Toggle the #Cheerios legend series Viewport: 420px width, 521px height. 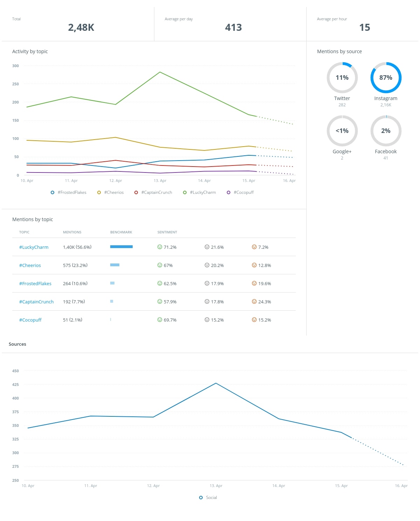[111, 192]
